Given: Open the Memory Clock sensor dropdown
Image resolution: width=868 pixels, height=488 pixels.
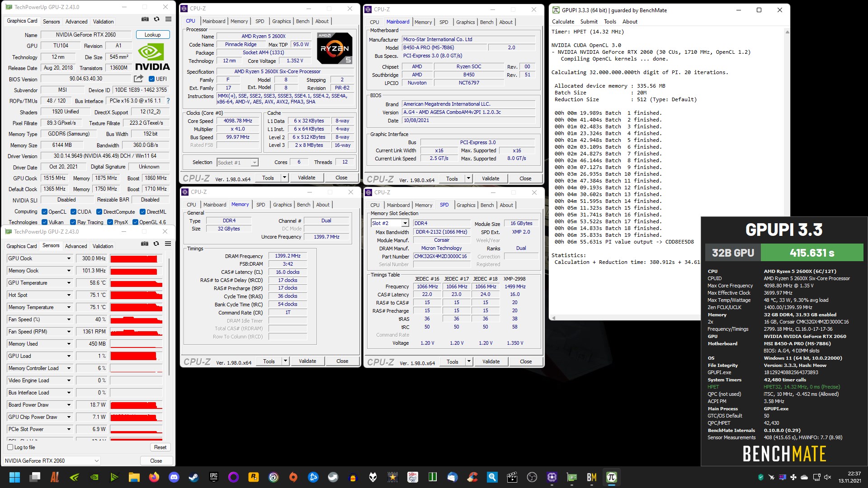Looking at the screenshot, I should (x=69, y=271).
